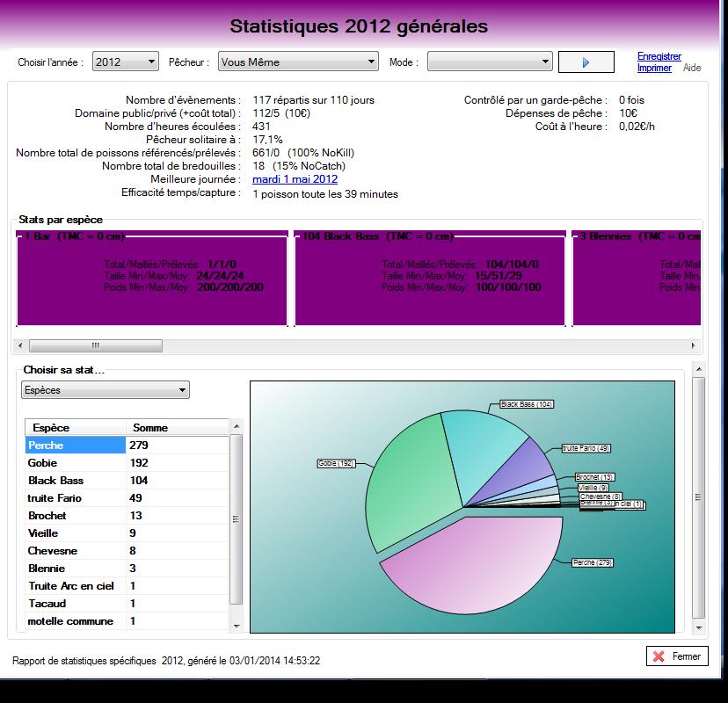Viewport: 728px width, 703px height.
Task: Select the truite Fario table row
Action: (127, 498)
